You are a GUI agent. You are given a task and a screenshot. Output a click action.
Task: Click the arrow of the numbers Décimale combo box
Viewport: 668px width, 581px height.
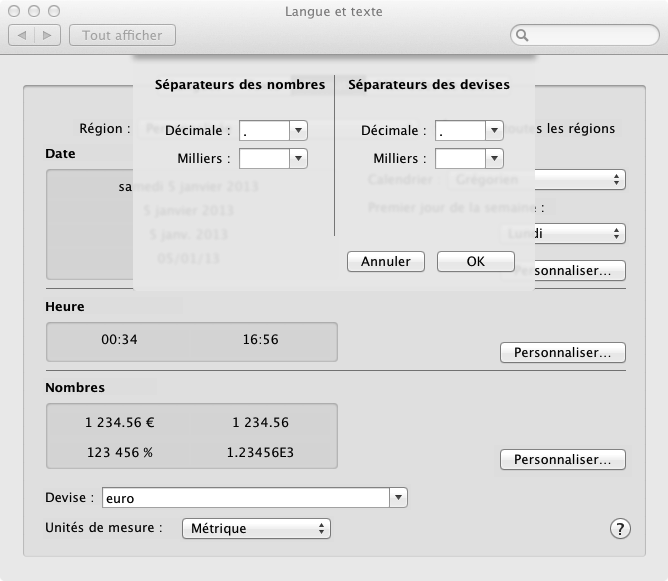pyautogui.click(x=298, y=131)
